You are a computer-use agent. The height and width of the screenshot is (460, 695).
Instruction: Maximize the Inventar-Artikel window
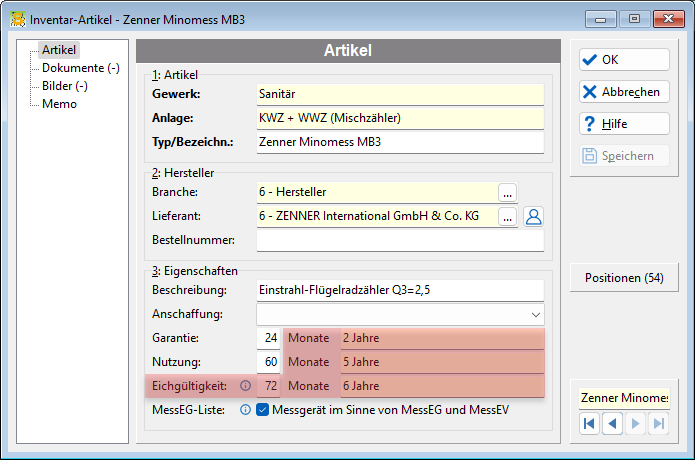click(x=634, y=19)
